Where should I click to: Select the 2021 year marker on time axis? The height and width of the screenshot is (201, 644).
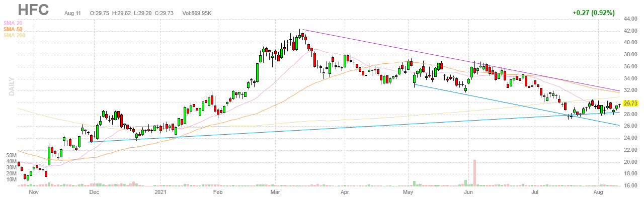(160, 192)
